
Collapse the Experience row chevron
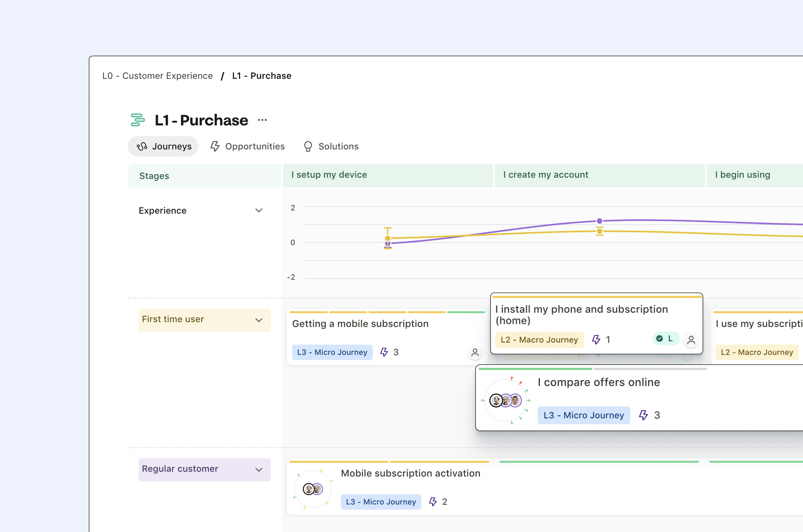click(259, 210)
